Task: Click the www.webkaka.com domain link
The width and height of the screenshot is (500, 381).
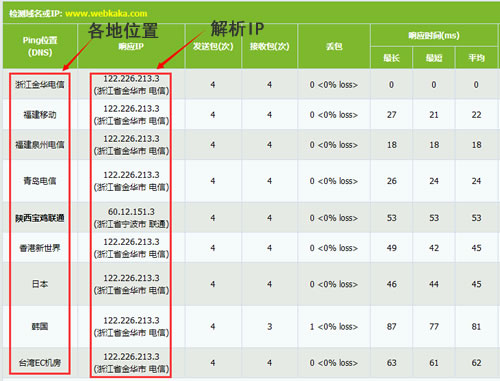Action: [106, 14]
